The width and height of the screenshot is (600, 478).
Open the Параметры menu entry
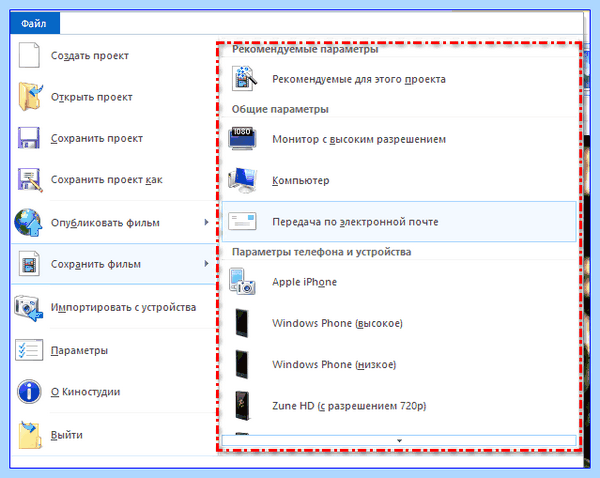(x=114, y=350)
